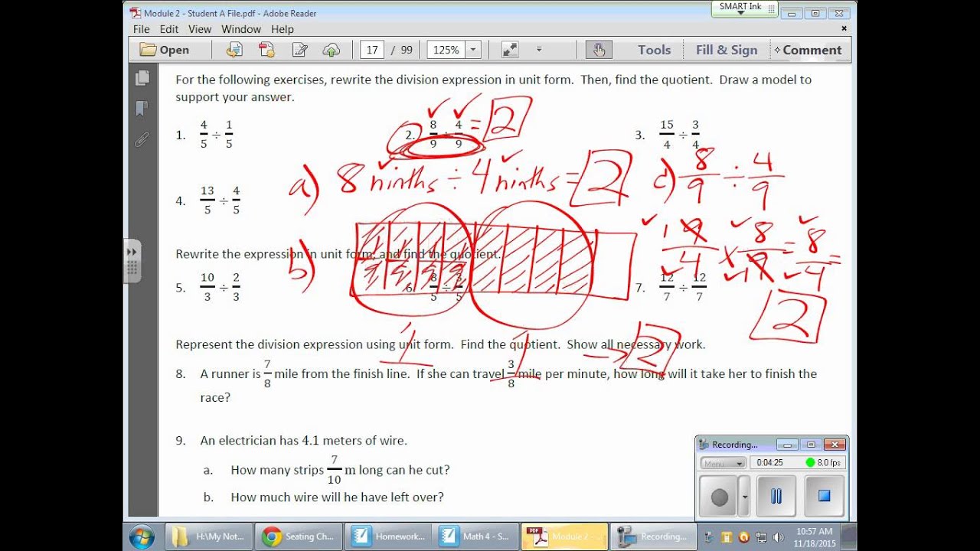This screenshot has height=551, width=980.
Task: Click the problem 8 runner text
Action: (508, 385)
